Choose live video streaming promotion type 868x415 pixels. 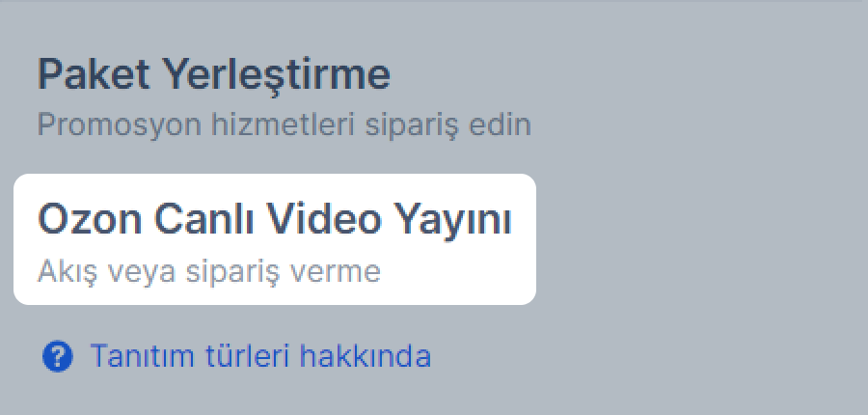pyautogui.click(x=275, y=239)
